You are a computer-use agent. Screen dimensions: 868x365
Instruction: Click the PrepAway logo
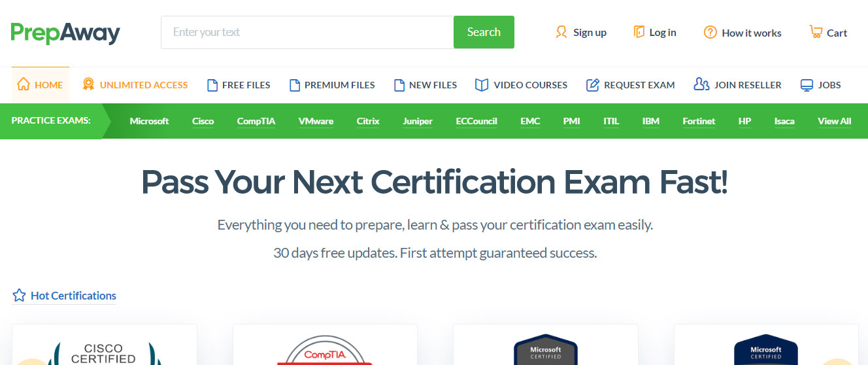[x=65, y=33]
